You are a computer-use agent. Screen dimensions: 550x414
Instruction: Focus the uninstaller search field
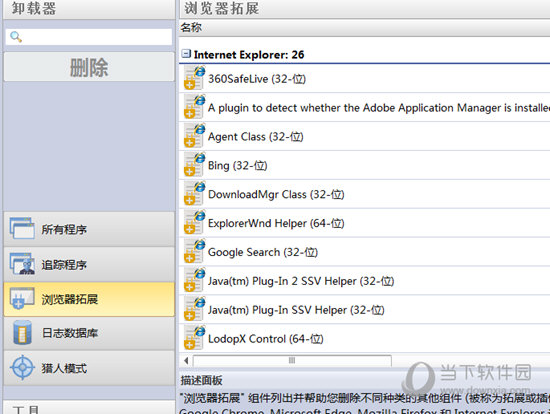tap(89, 37)
